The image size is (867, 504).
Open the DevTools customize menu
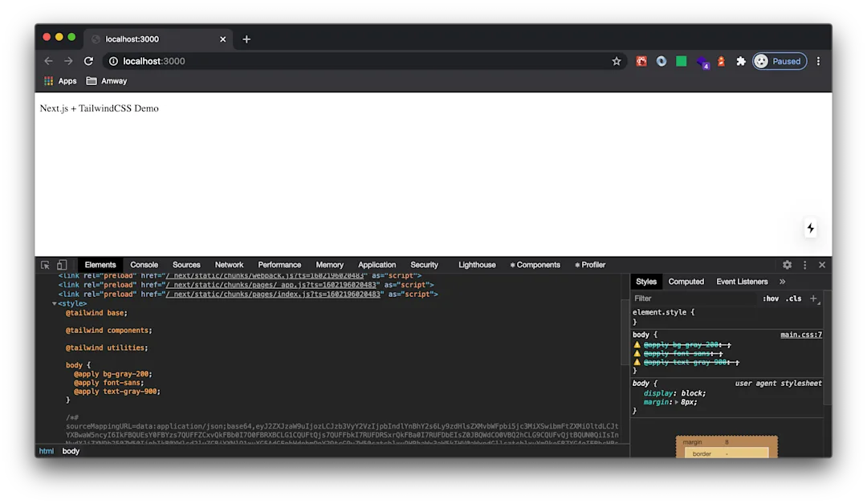point(804,264)
